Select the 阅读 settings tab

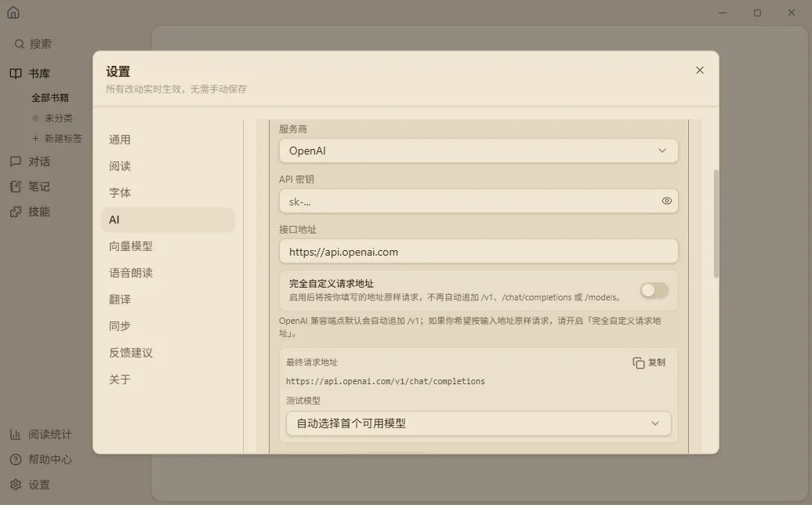[x=168, y=166]
